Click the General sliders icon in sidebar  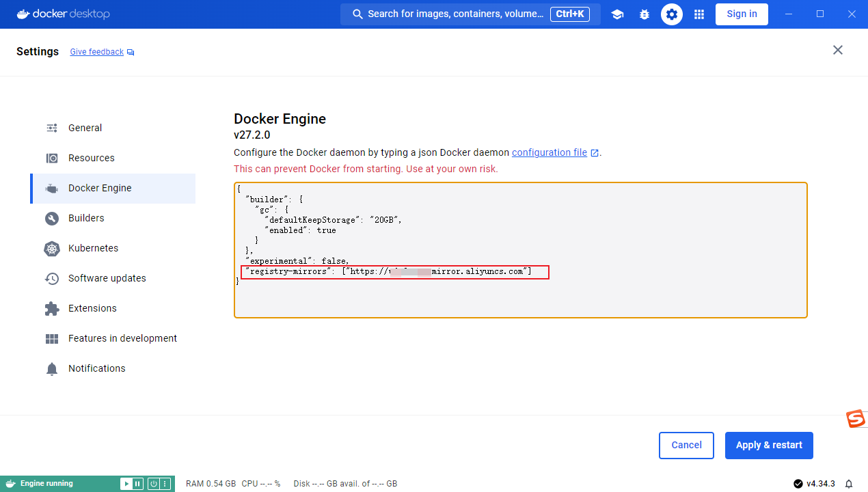point(52,128)
